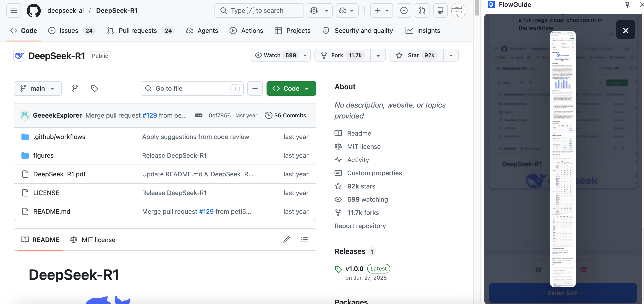The image size is (644, 304).
Task: Open commit hash 0cf7856
Action: pyautogui.click(x=220, y=115)
